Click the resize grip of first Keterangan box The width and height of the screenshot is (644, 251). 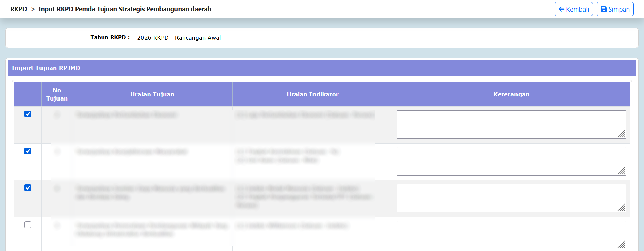[622, 134]
